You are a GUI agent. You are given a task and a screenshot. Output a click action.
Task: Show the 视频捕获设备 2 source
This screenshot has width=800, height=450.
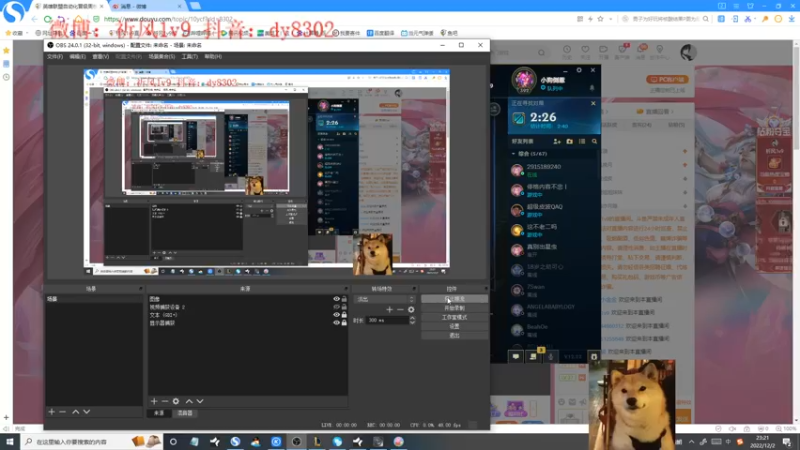point(336,307)
